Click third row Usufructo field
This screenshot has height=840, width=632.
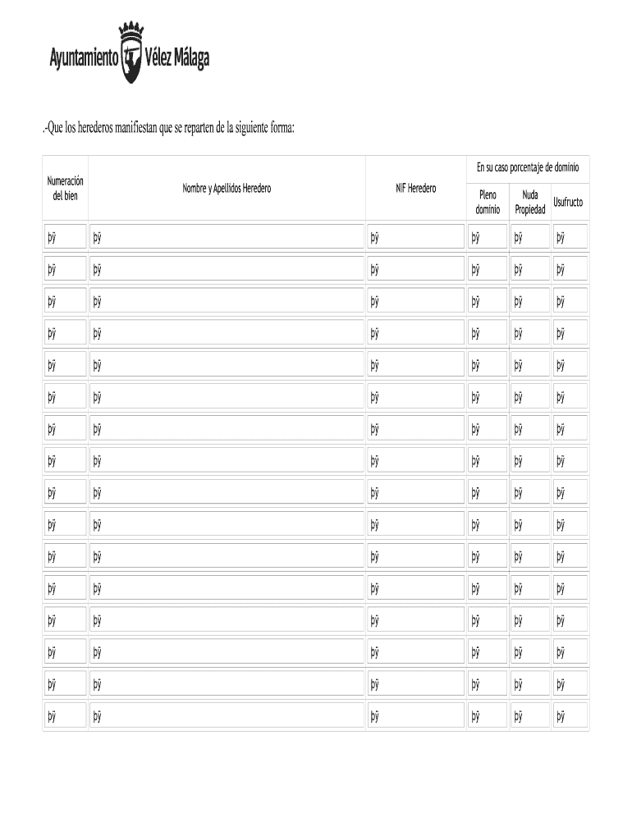click(570, 301)
